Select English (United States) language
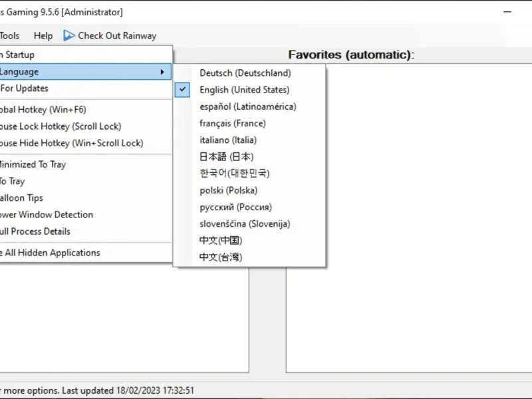The height and width of the screenshot is (399, 532). 250,90
